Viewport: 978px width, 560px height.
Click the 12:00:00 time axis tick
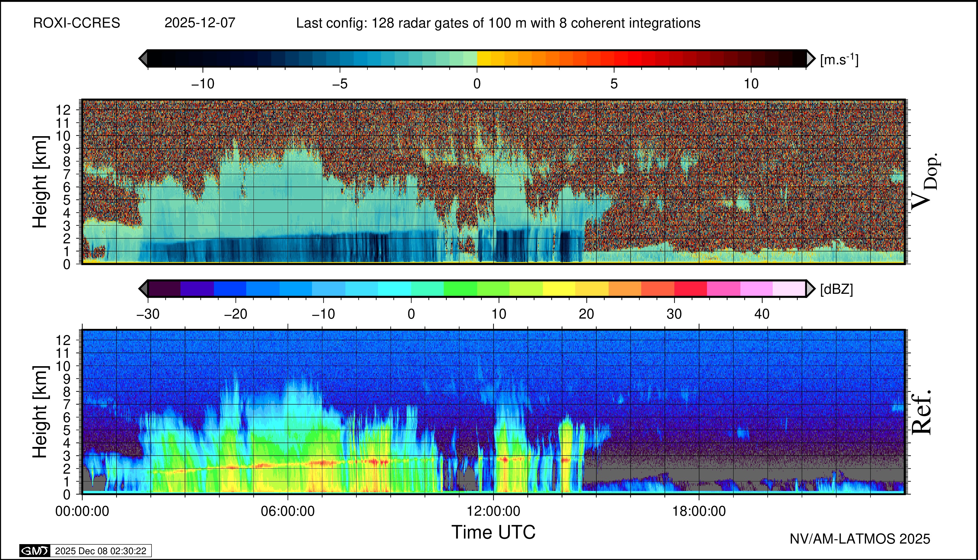(x=493, y=511)
